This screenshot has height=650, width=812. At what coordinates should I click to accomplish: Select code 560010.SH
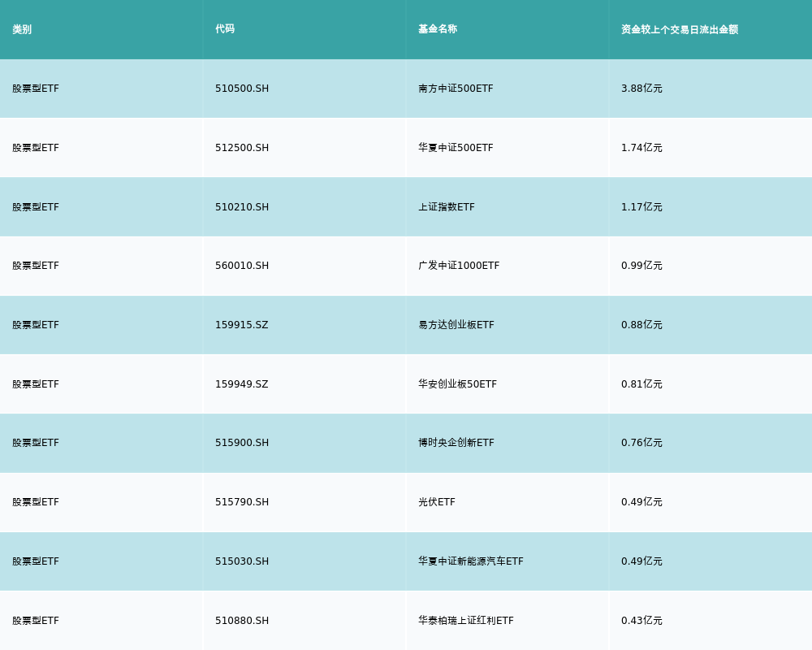[242, 266]
